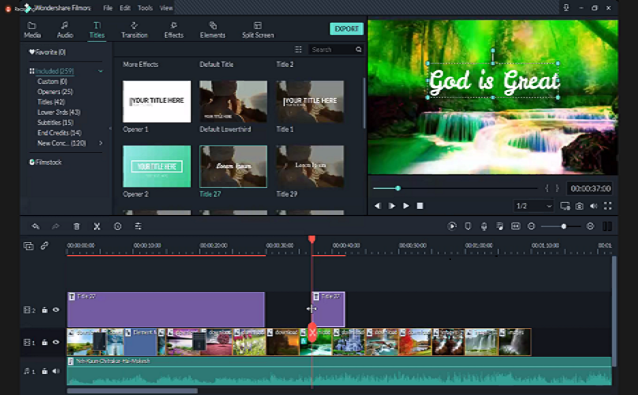Collapse the Included (259) category
Viewport: 638px width, 395px height.
[100, 71]
